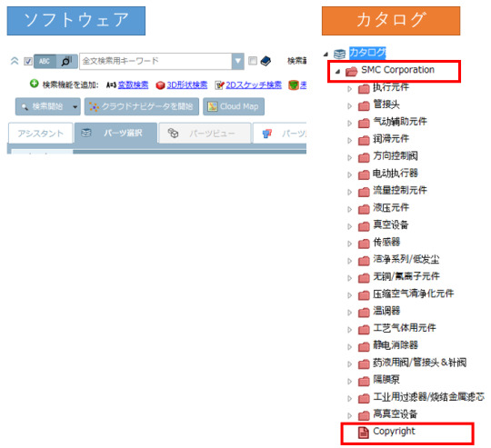
Task: Click the 温调器 folder icon
Action: point(364,313)
